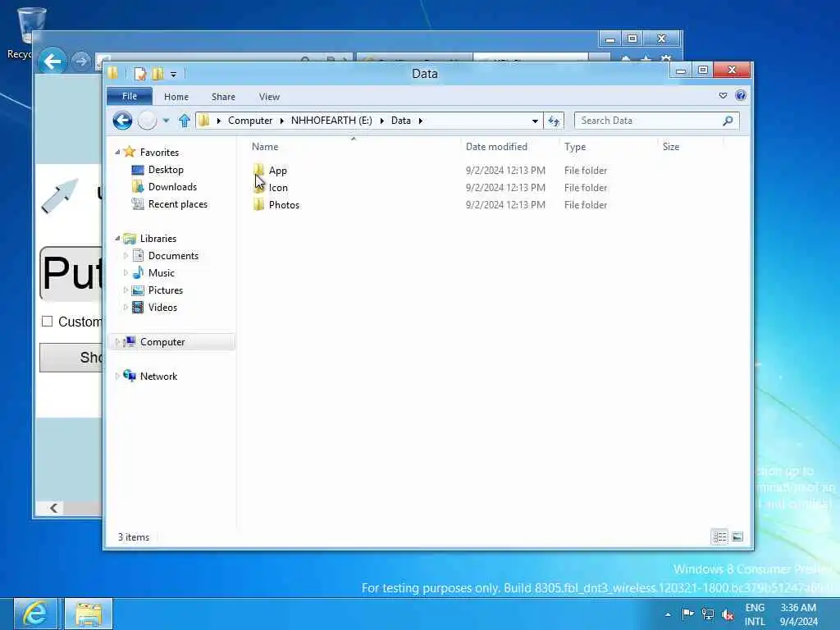The height and width of the screenshot is (630, 840).
Task: Click the greyed Forward navigation button in Explorer
Action: (148, 121)
